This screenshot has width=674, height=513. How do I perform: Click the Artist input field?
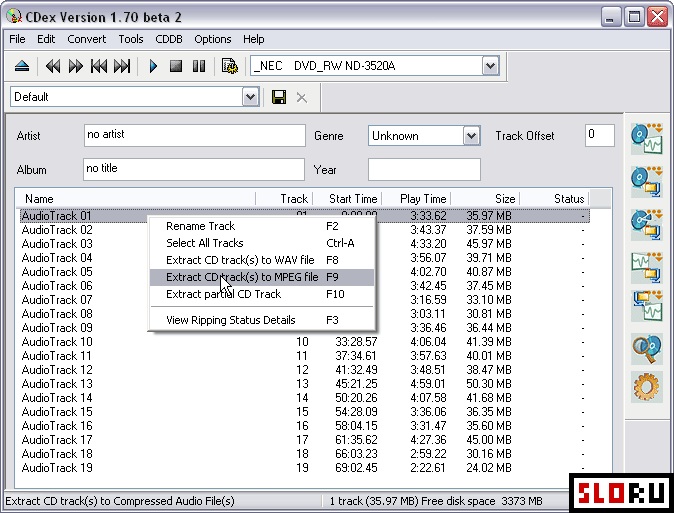[195, 135]
